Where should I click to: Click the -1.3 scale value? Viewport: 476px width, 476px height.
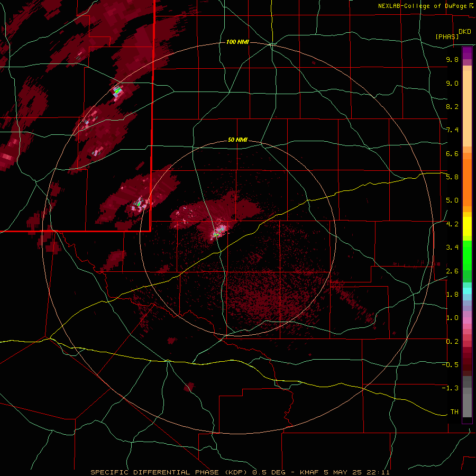(x=450, y=388)
